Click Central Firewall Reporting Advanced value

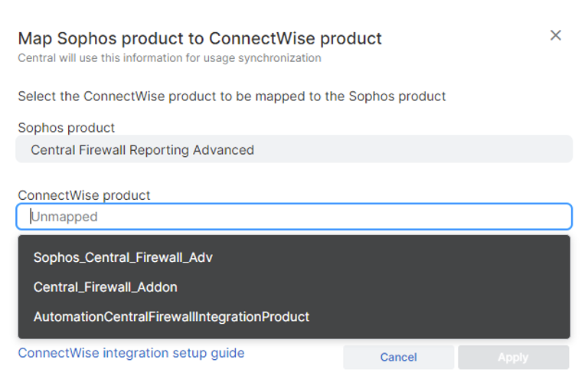pyautogui.click(x=142, y=150)
